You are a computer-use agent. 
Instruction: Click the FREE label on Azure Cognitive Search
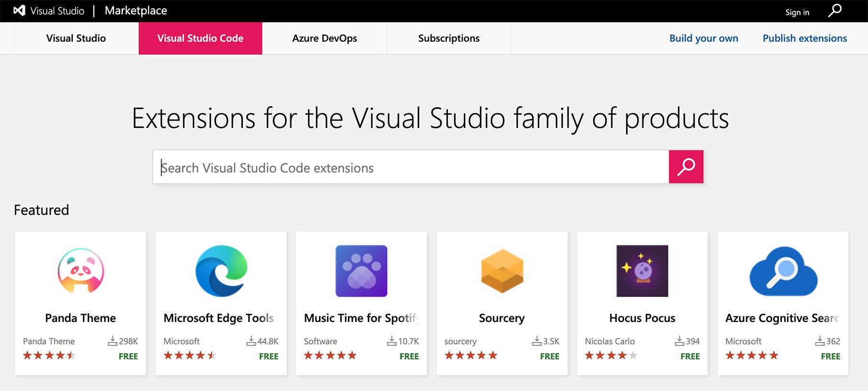pyautogui.click(x=831, y=356)
